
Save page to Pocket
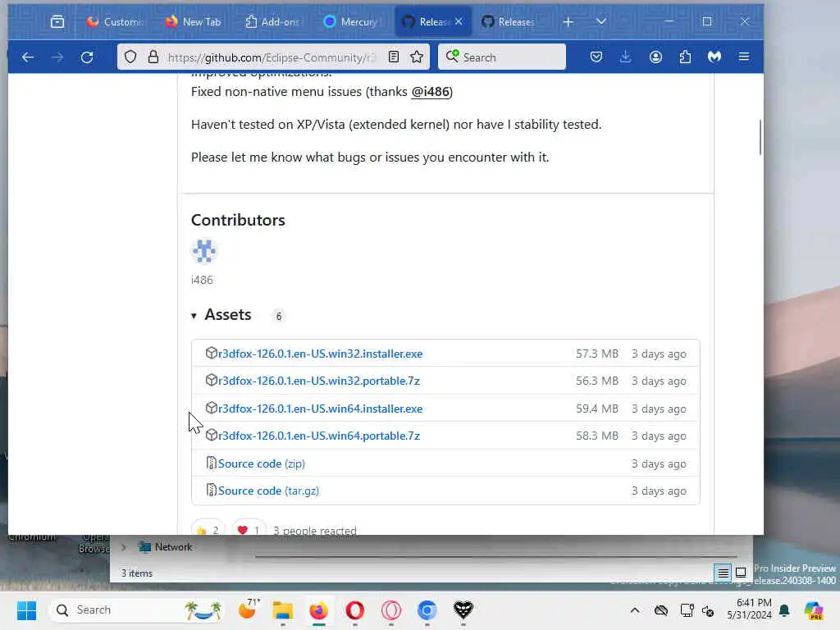[x=596, y=57]
